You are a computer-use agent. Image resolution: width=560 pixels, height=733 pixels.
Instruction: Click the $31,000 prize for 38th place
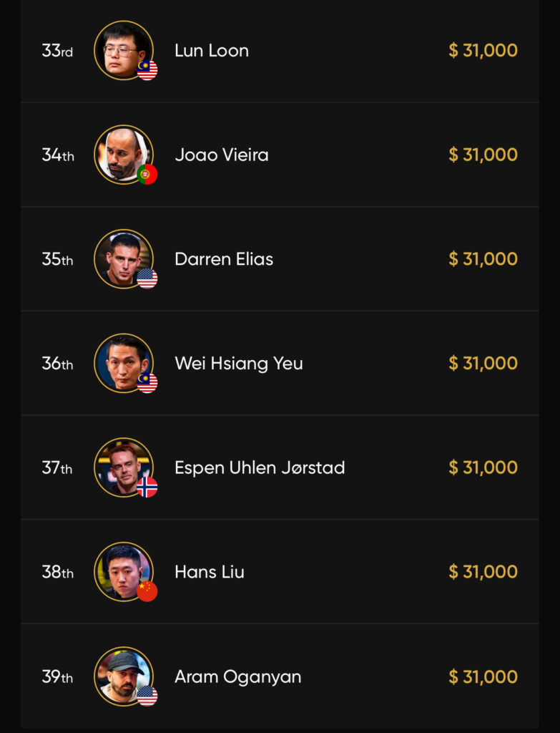click(483, 572)
